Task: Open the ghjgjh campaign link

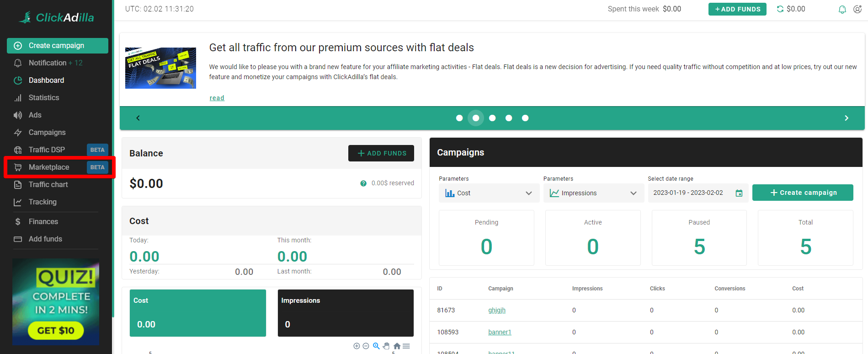Action: [x=497, y=310]
